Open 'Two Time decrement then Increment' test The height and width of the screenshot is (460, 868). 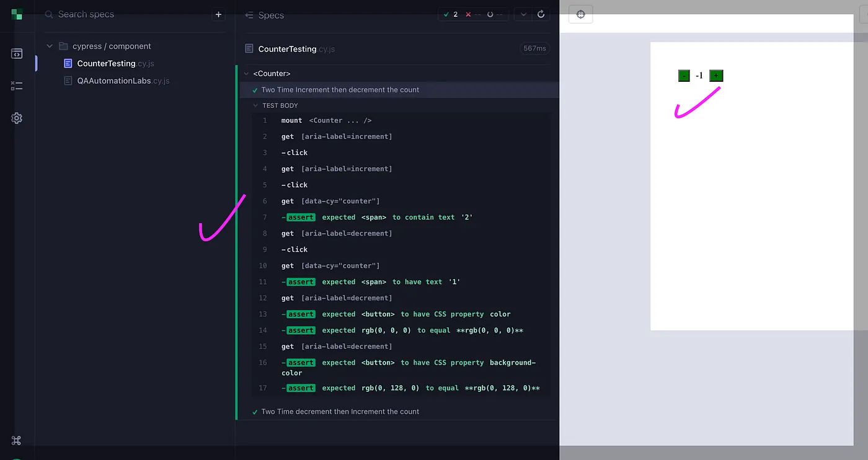pos(340,412)
